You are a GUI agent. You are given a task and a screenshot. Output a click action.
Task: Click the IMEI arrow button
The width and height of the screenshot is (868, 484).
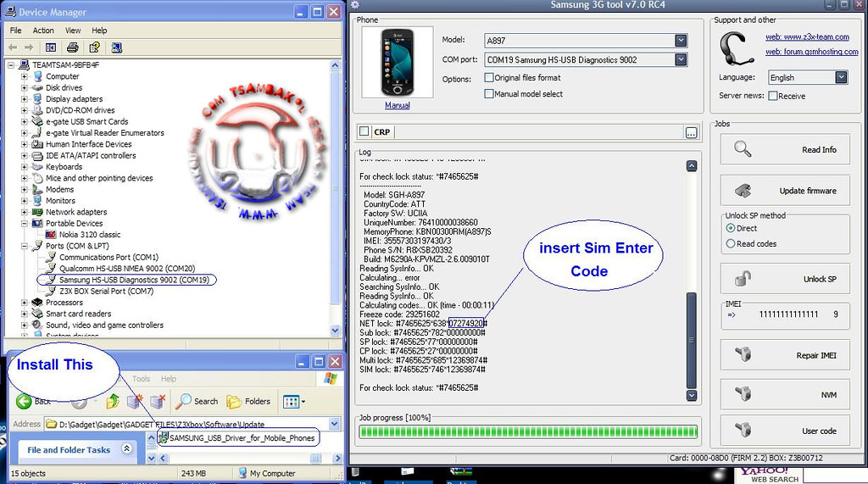pyautogui.click(x=732, y=314)
